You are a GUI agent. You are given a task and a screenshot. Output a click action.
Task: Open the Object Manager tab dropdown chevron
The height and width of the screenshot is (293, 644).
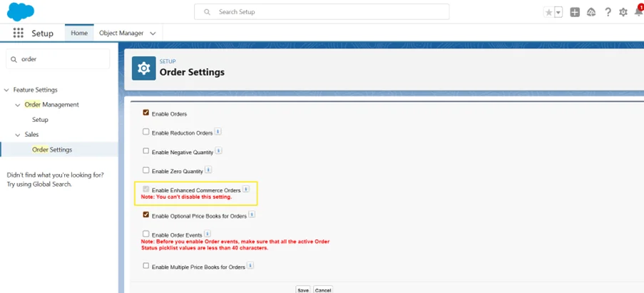153,34
